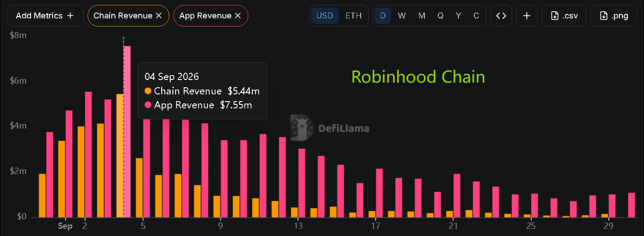Screen dimensions: 644x236
Task: Switch denomination to ETH
Action: point(353,16)
